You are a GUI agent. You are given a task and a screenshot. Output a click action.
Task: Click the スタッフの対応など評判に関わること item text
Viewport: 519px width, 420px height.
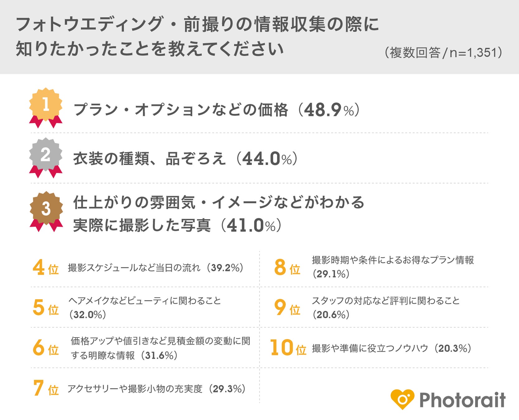point(386,301)
